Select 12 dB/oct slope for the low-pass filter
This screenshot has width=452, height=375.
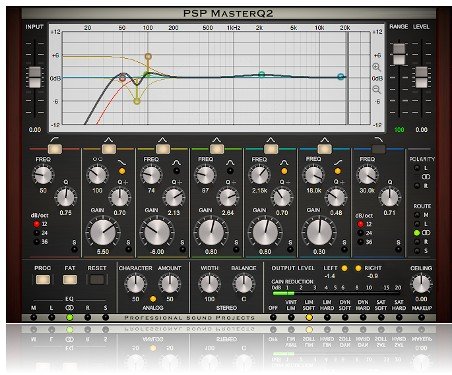360,224
